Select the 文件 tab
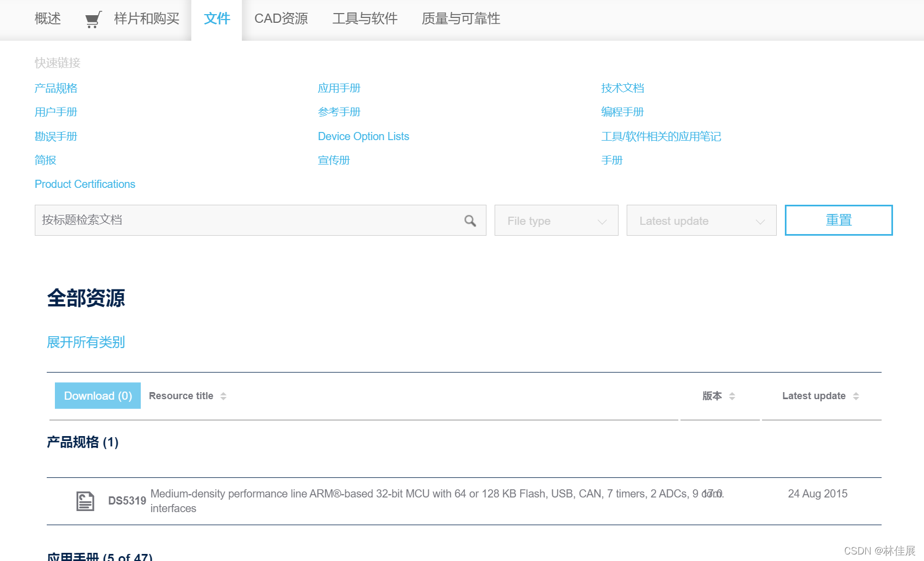 click(217, 19)
